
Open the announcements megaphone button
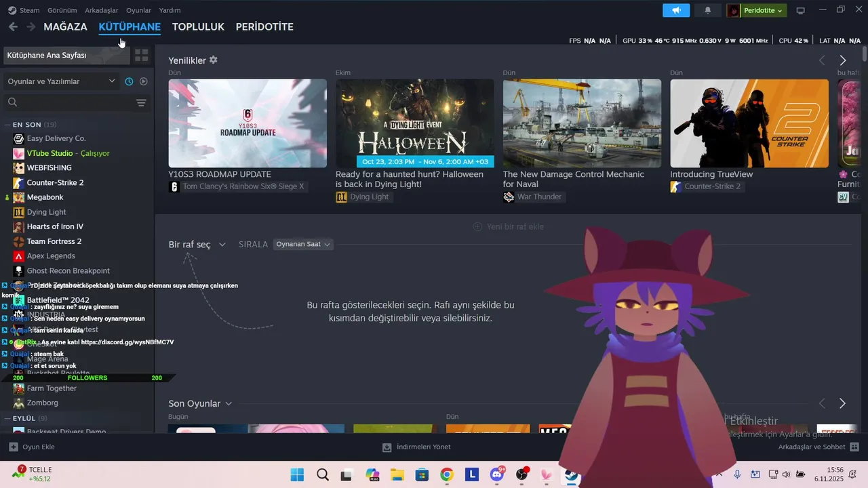pos(676,10)
